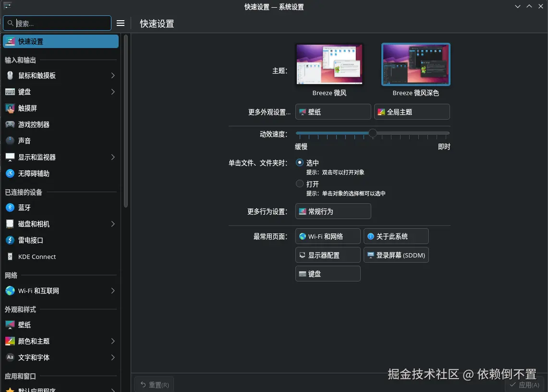Expand 默认应用程序 chevron
Screen dimensions: 548x392
pyautogui.click(x=112, y=390)
